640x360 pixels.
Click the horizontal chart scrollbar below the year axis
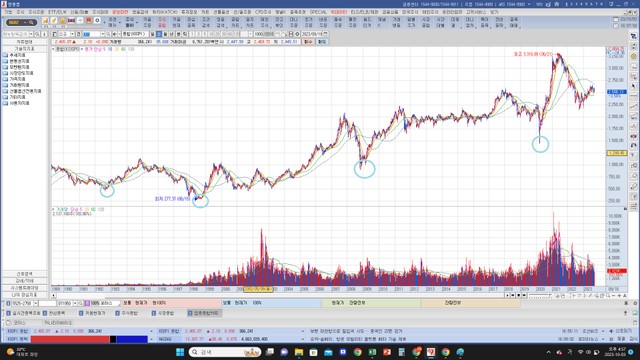click(x=280, y=296)
